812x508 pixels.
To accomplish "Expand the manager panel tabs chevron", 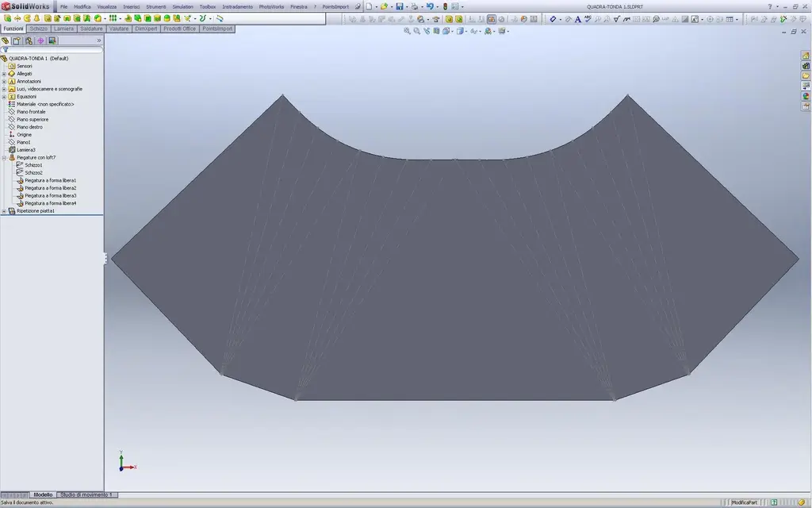I will point(98,40).
